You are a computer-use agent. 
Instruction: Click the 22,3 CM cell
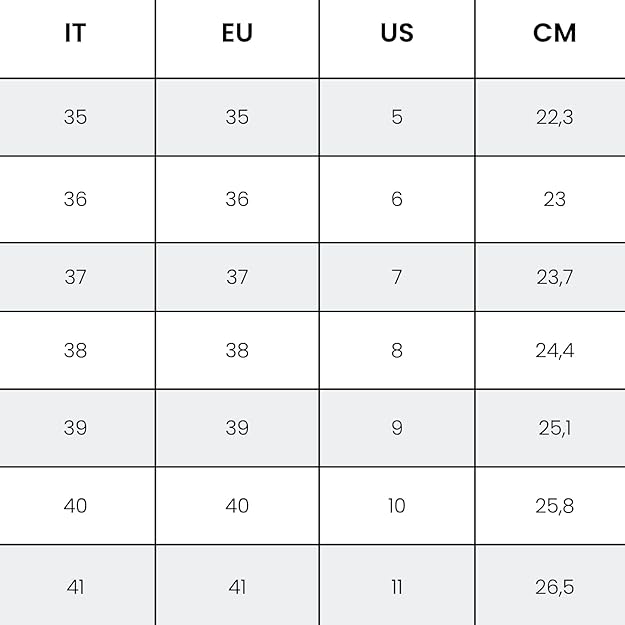tap(554, 117)
